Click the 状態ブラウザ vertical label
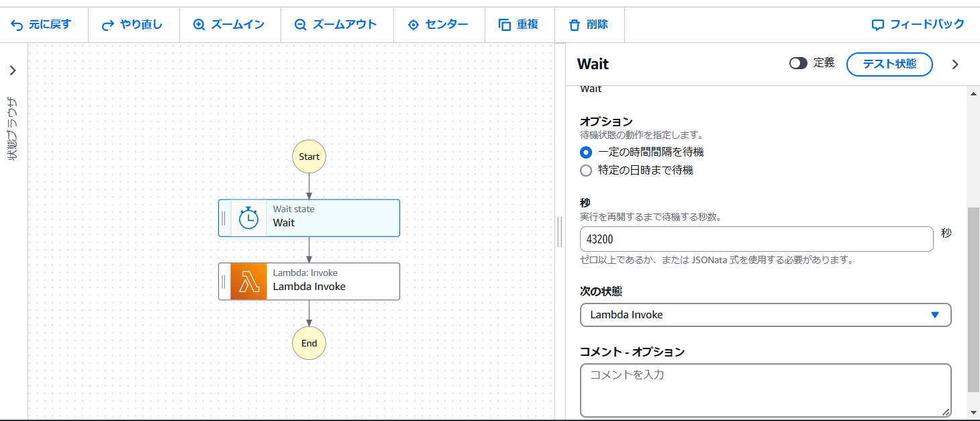Viewport: 980px width, 421px height. click(13, 129)
